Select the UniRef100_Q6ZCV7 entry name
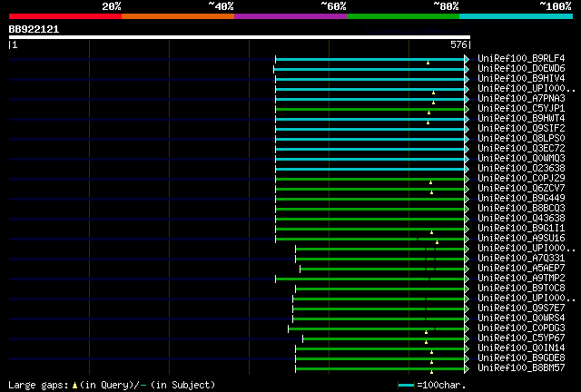Image resolution: width=581 pixels, height=392 pixels. [521, 189]
